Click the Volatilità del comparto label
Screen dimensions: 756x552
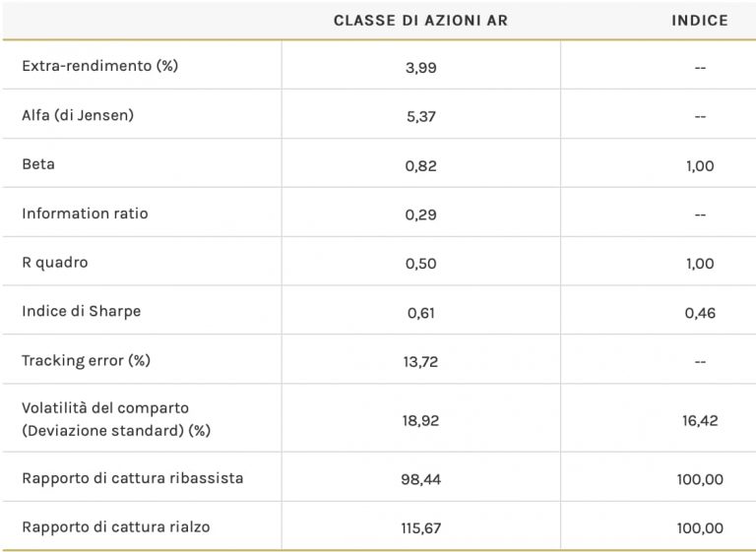[105, 407]
